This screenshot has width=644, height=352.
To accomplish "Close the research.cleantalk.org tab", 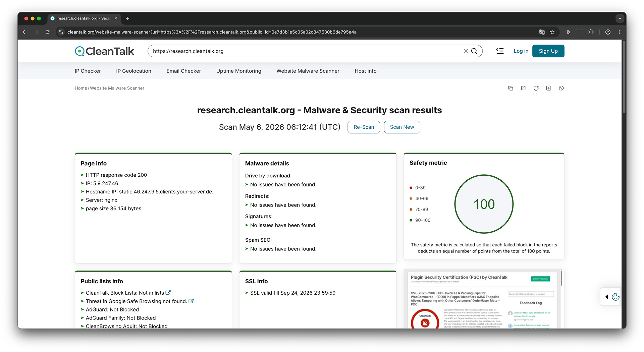I will (116, 18).
